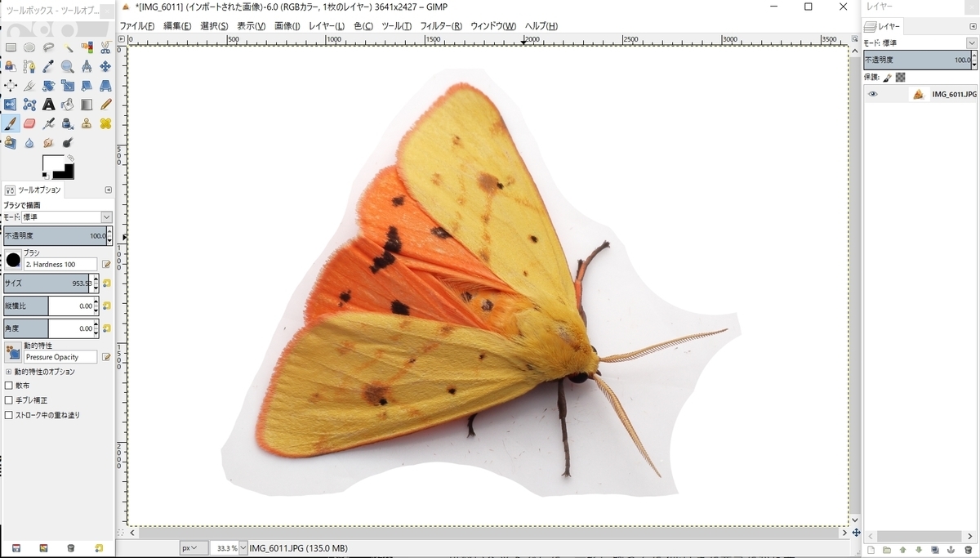Select the Blend gradient tool
980x558 pixels.
(87, 105)
